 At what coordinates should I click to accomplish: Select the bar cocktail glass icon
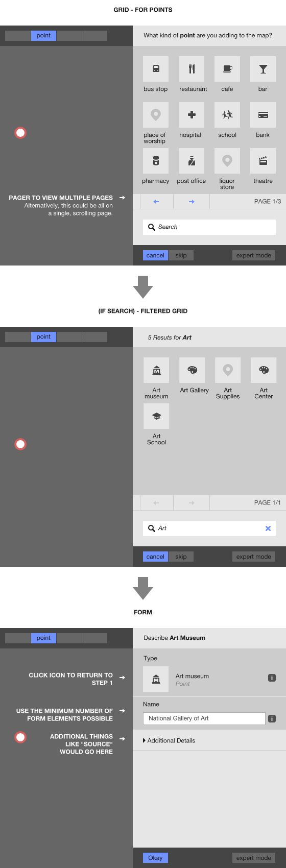(263, 69)
